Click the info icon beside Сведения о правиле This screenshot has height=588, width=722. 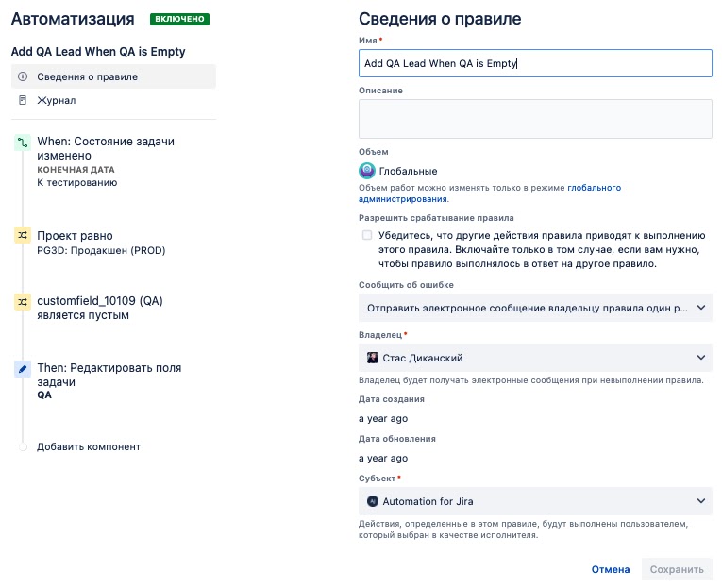click(23, 76)
